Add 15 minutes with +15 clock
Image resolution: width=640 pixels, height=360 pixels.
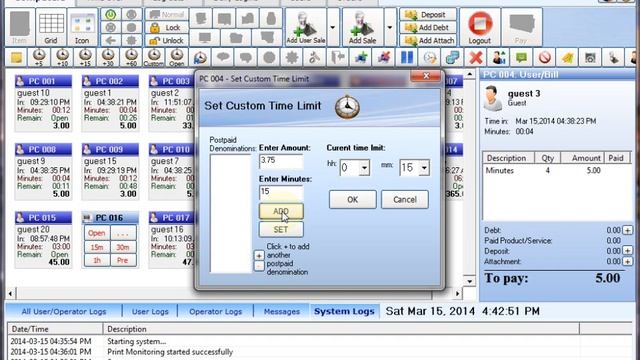click(x=85, y=58)
